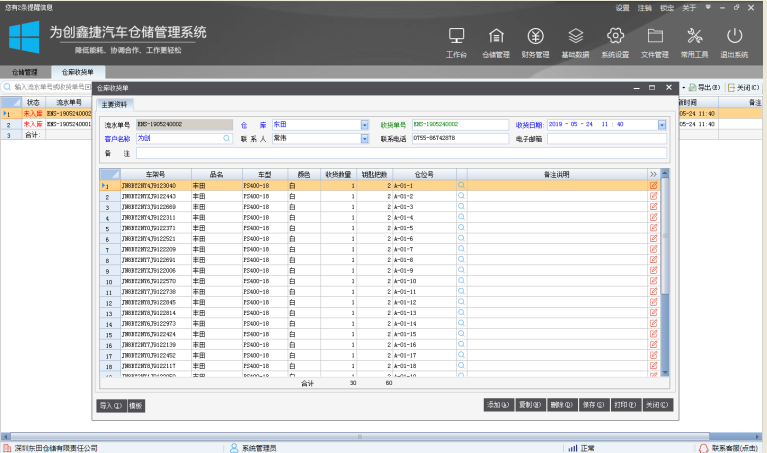Image resolution: width=767 pixels, height=453 pixels.
Task: Select the 主要资料 tab in dialog
Action: (114, 105)
